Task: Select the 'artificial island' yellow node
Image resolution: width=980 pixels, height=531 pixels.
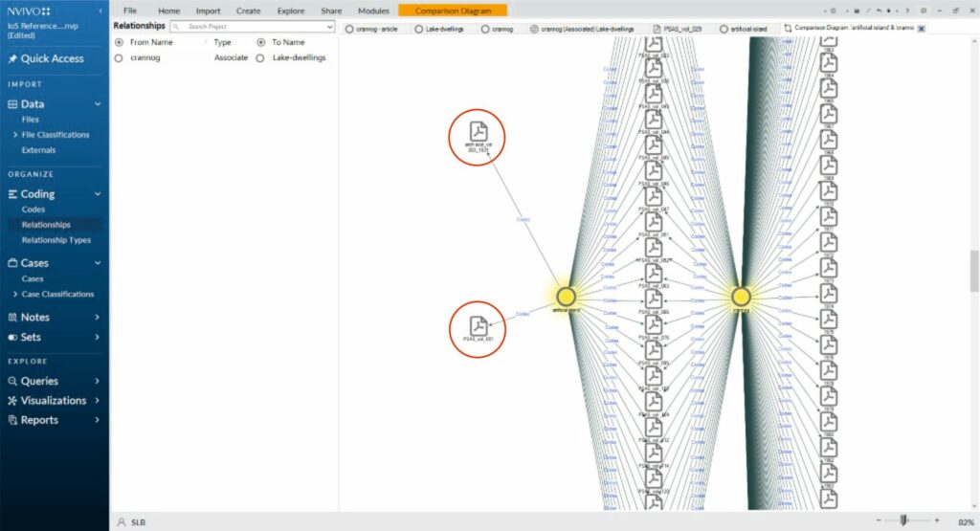Action: tap(566, 296)
